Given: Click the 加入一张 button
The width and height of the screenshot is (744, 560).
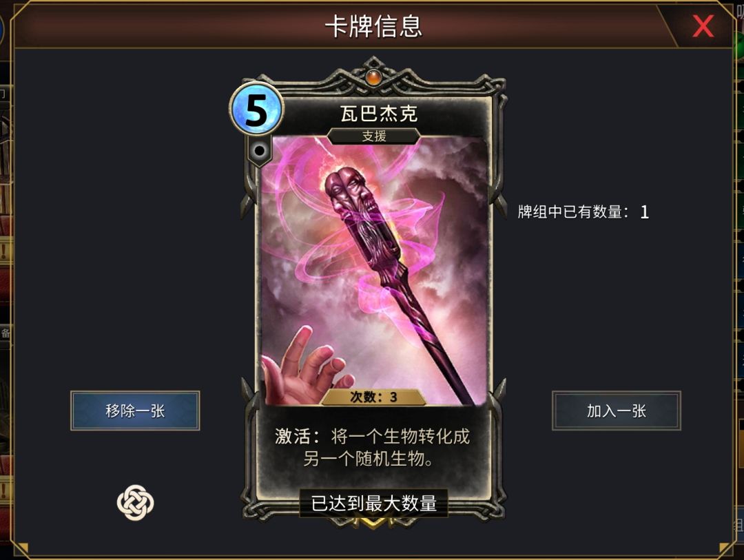Looking at the screenshot, I should [x=617, y=411].
